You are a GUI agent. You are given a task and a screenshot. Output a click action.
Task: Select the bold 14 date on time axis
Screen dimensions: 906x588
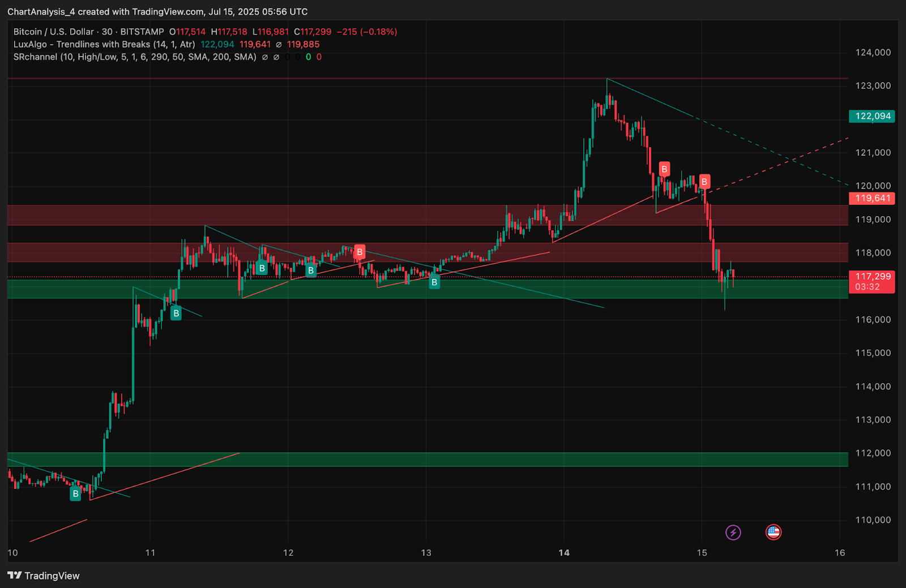564,552
